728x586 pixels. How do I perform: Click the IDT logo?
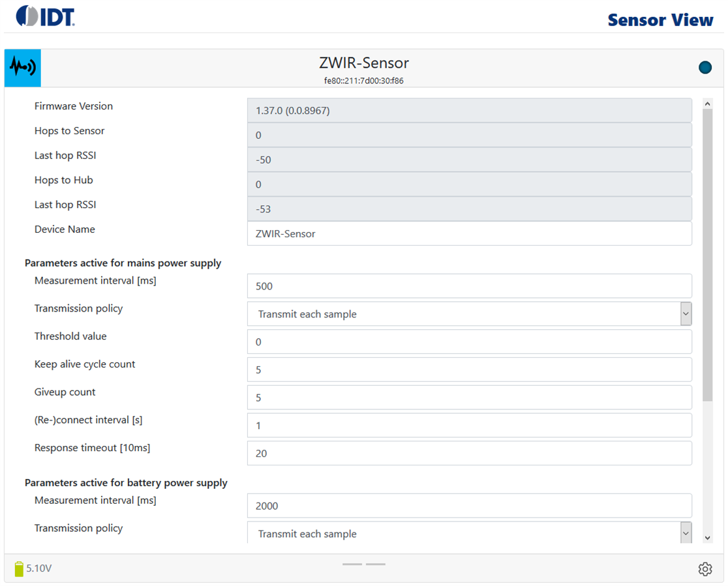point(46,16)
